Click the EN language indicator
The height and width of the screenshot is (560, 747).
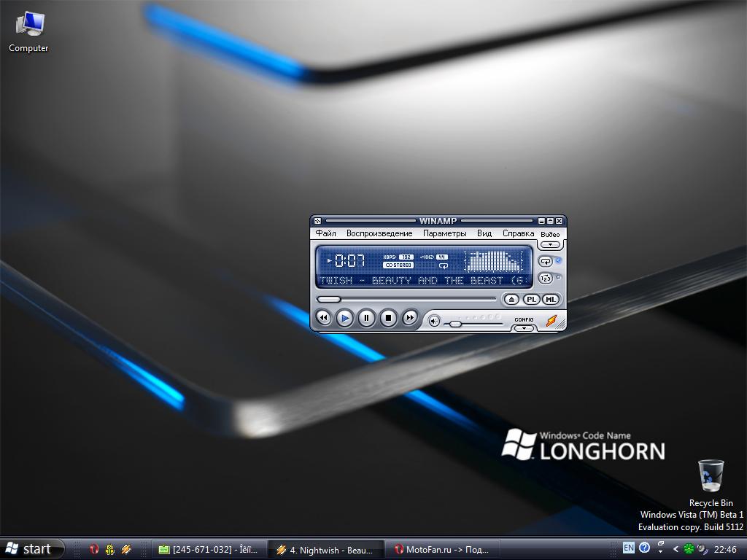[628, 548]
